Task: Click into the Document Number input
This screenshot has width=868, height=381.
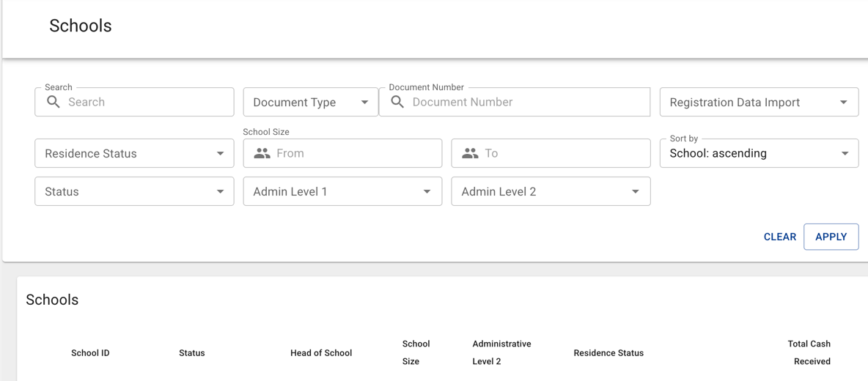Action: click(528, 103)
